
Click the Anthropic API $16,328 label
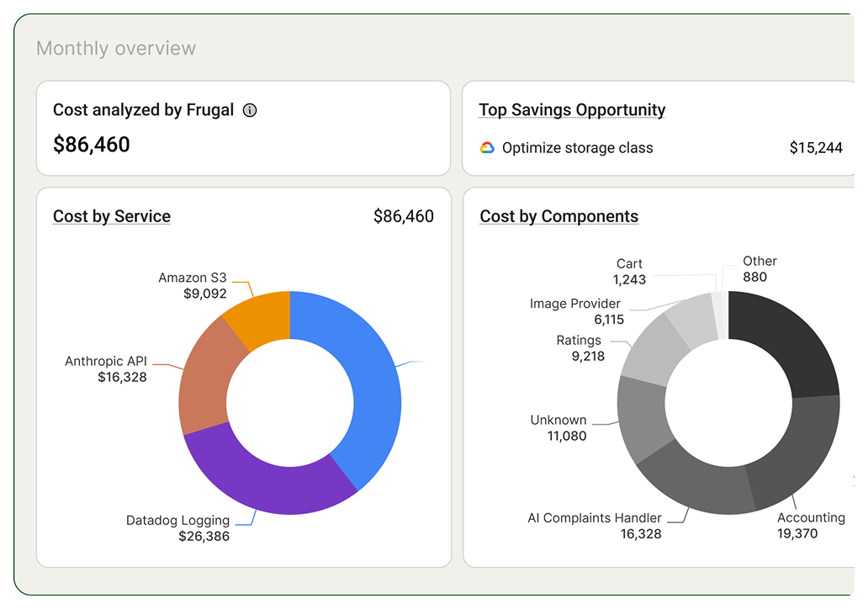[x=106, y=369]
